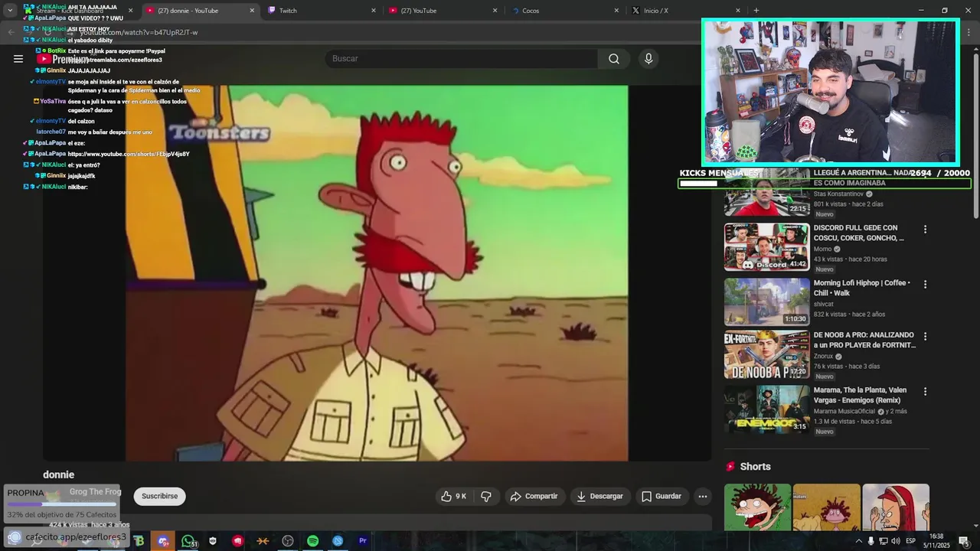Screen dimensions: 980x551
Task: Open the network status tray icon
Action: (884, 541)
